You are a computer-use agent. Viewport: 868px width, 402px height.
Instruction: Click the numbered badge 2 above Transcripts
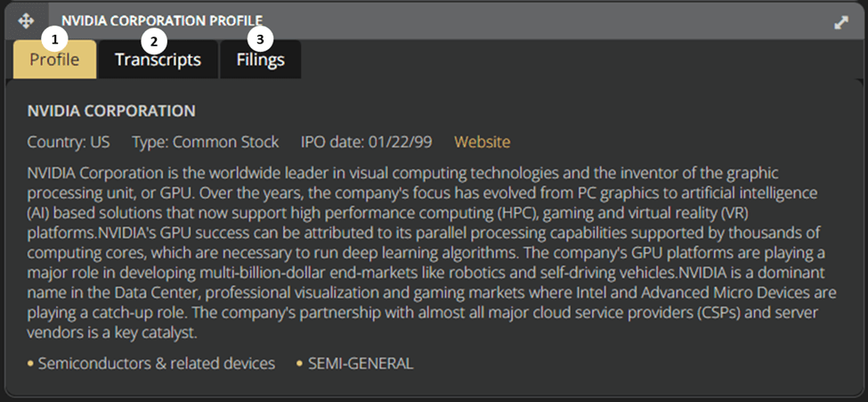pyautogui.click(x=154, y=40)
